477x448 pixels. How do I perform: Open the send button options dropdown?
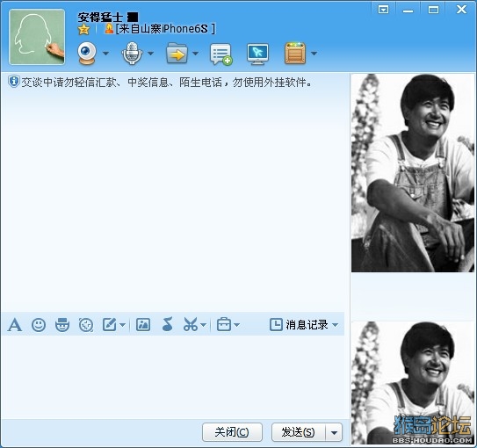point(334,432)
